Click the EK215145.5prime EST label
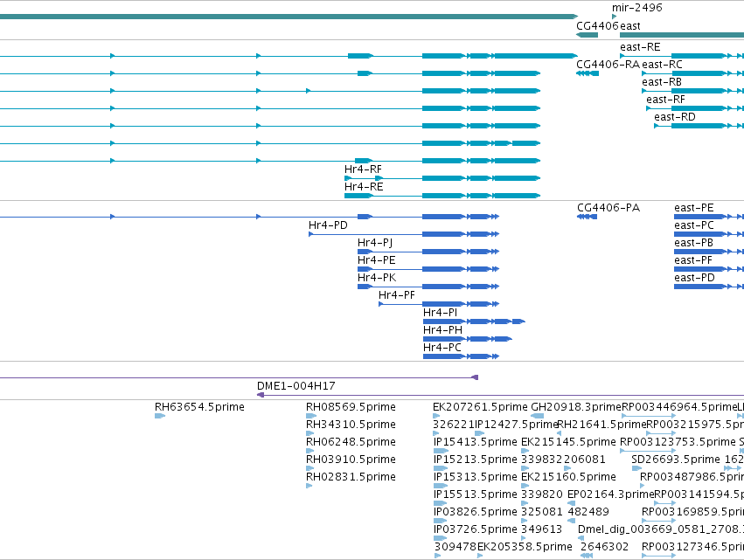This screenshot has height=560, width=744. 568,442
